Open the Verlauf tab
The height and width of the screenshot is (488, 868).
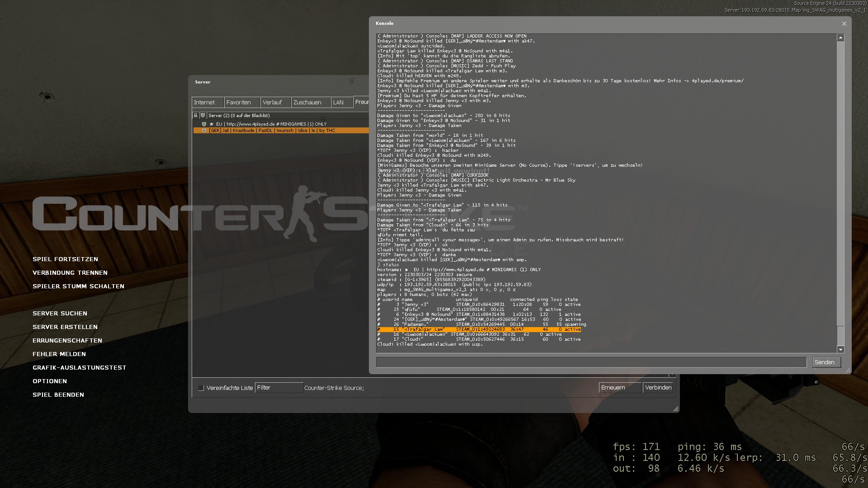click(x=275, y=102)
